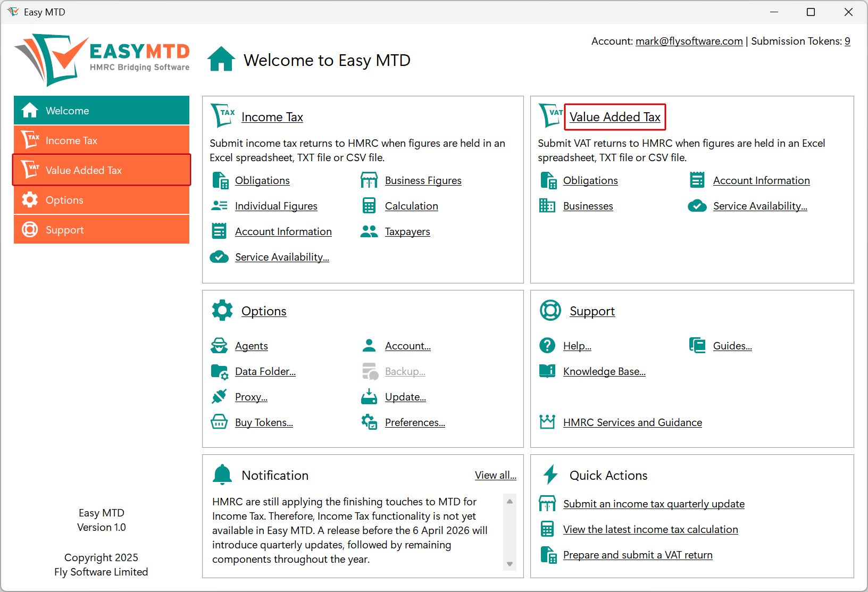The width and height of the screenshot is (868, 592).
Task: Click the grayed-out Backup option
Action: [405, 371]
